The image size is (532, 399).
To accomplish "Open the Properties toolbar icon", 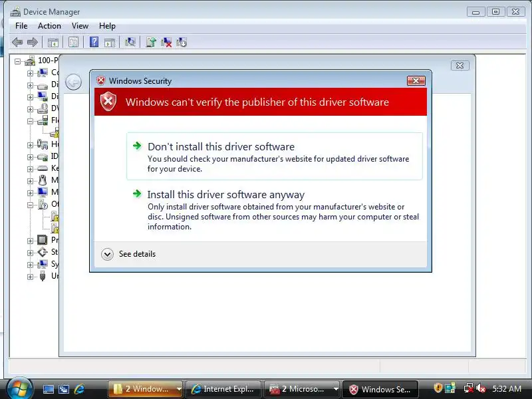I will coord(73,43).
